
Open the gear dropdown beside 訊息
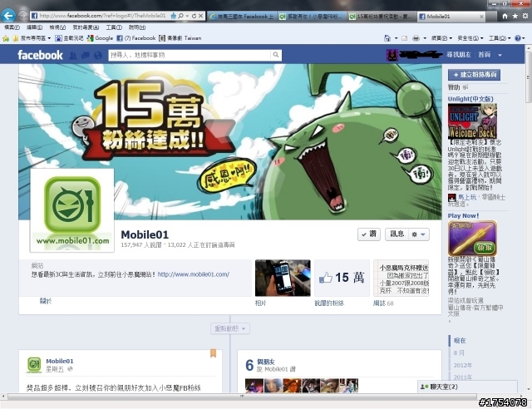418,234
